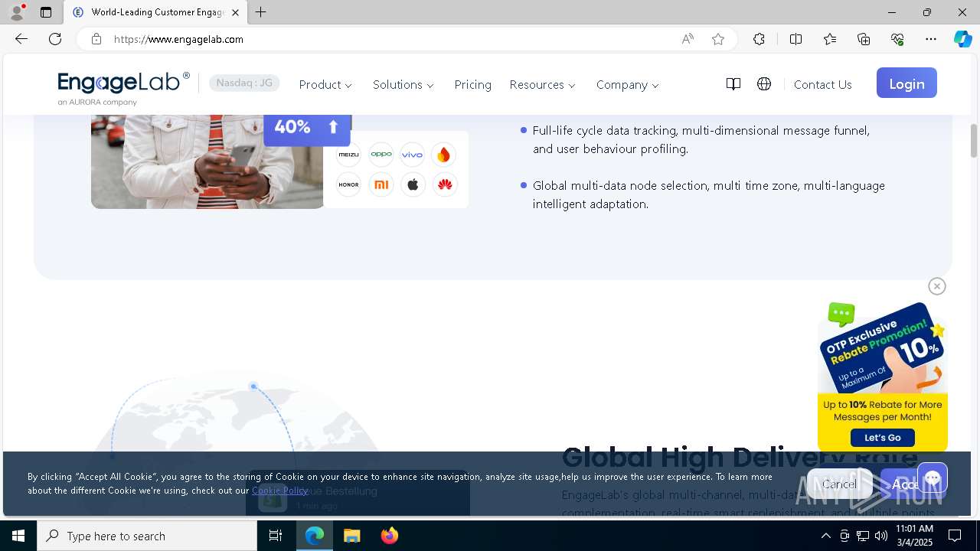Image resolution: width=980 pixels, height=551 pixels.
Task: Open the browser profile icon
Action: pyautogui.click(x=17, y=12)
